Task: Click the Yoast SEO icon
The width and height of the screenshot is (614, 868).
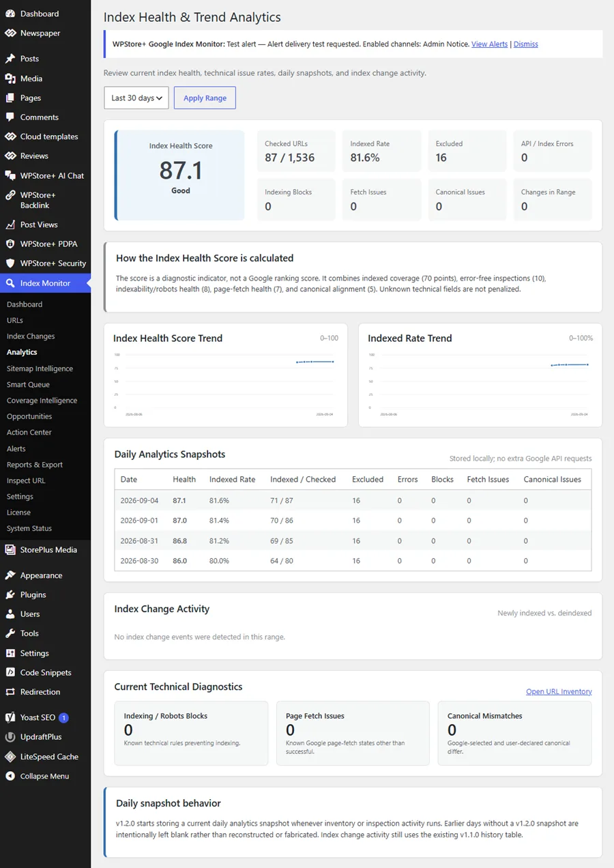Action: tap(10, 718)
